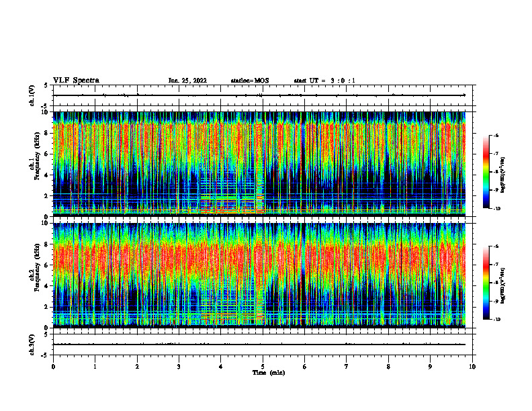Image resolution: width=532 pixels, height=411 pixels.
Task: Click the ch.1 waveform trace at top
Action: click(259, 95)
